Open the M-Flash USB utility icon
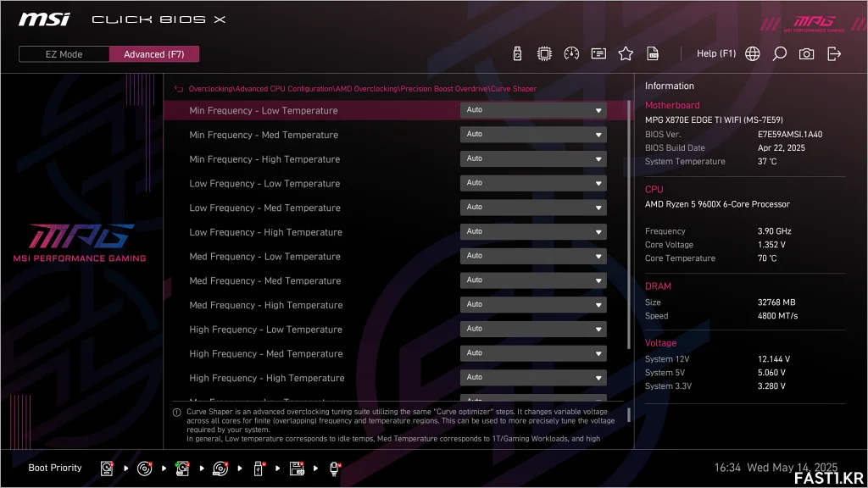Screen dimensions: 868x488 [517, 53]
